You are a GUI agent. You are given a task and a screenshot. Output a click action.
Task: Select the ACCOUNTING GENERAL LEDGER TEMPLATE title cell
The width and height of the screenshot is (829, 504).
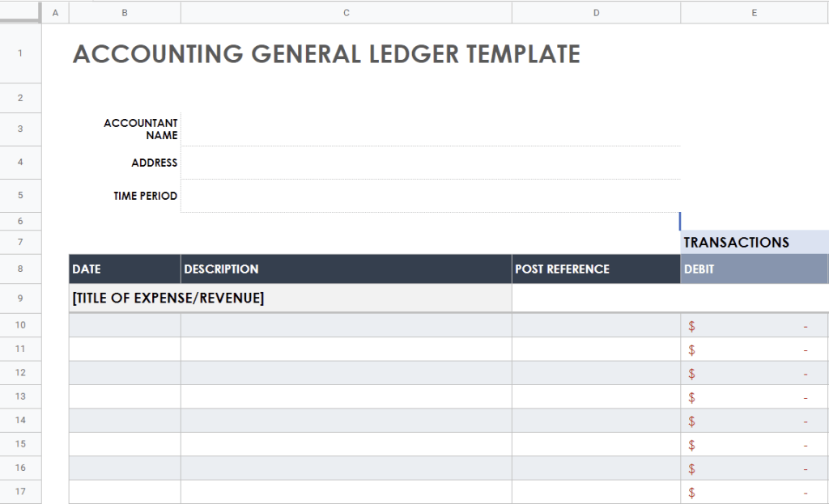[x=326, y=54]
